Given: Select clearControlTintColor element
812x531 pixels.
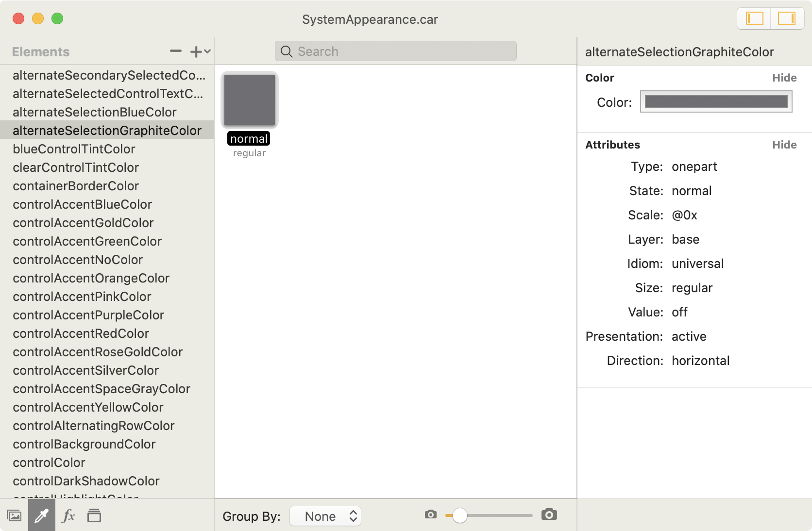Looking at the screenshot, I should 107,167.
